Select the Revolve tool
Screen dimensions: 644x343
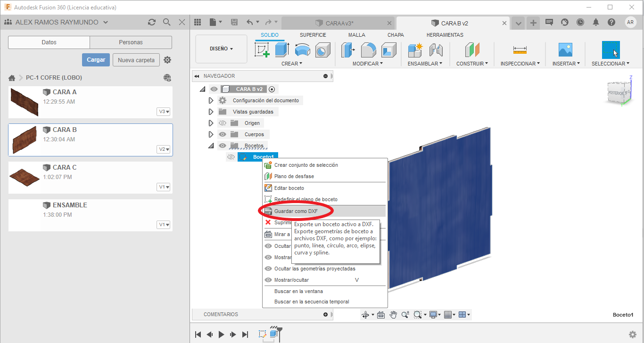pos(302,50)
